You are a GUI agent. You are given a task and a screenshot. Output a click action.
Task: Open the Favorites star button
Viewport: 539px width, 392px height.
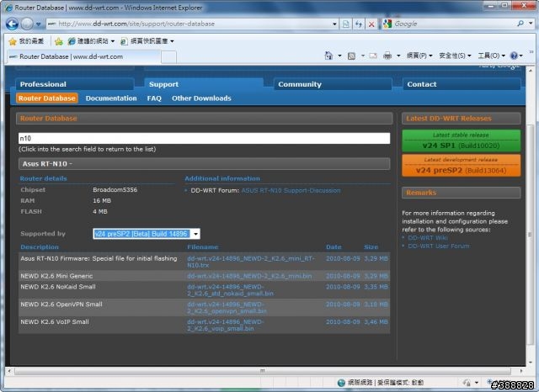[13, 41]
